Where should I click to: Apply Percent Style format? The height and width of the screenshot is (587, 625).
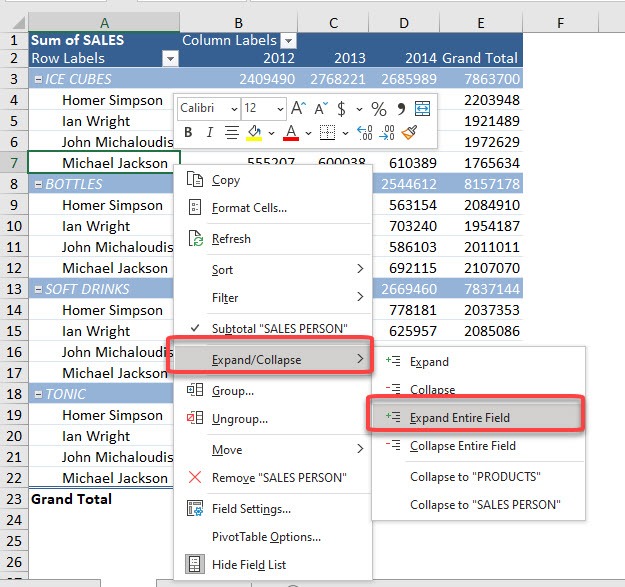point(378,108)
